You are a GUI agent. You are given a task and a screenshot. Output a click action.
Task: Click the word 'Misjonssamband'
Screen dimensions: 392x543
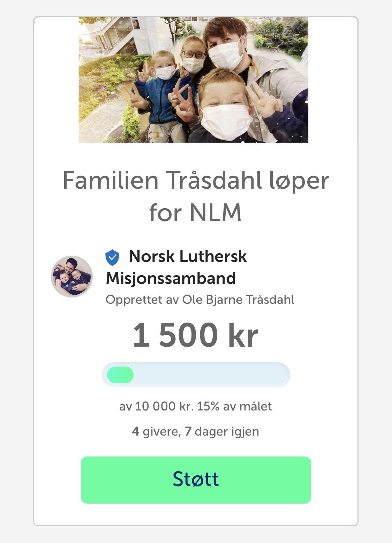coord(171,278)
